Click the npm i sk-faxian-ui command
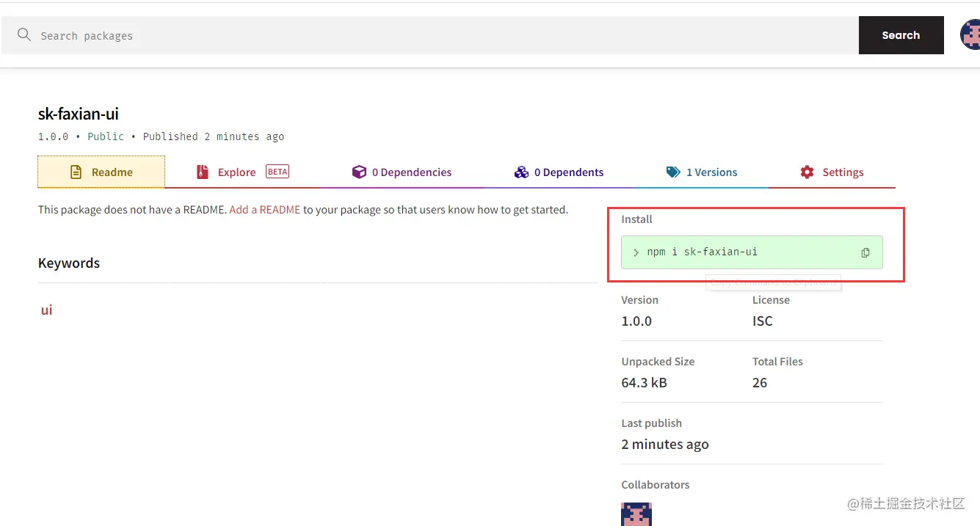The width and height of the screenshot is (980, 526). (x=702, y=252)
